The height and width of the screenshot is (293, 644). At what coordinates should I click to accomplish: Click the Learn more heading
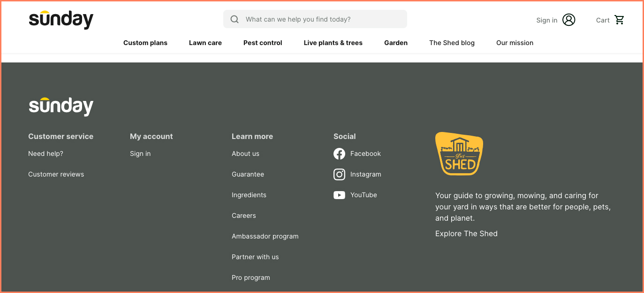(252, 136)
